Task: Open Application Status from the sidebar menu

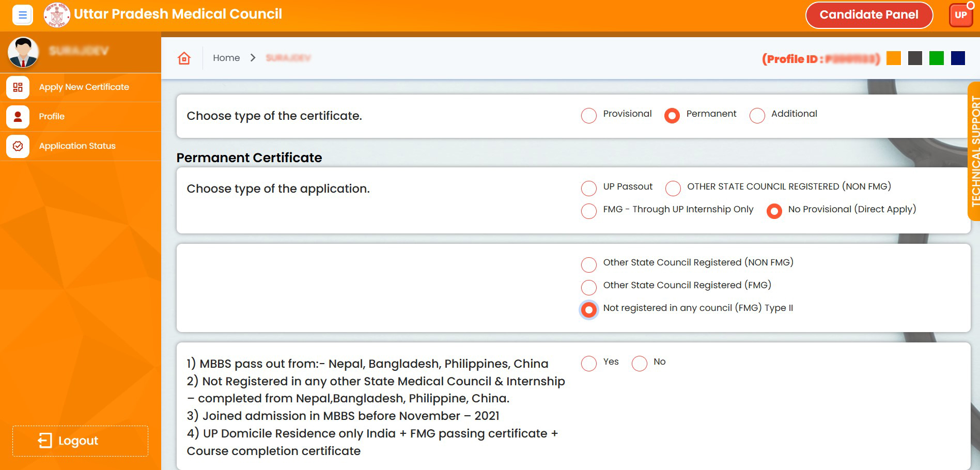Action: click(x=77, y=146)
